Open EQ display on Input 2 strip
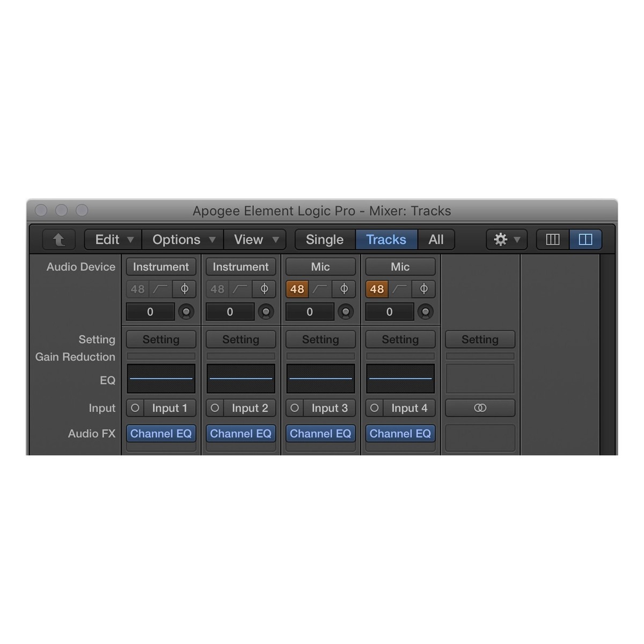Screen dimensions: 644x644 pos(241,378)
